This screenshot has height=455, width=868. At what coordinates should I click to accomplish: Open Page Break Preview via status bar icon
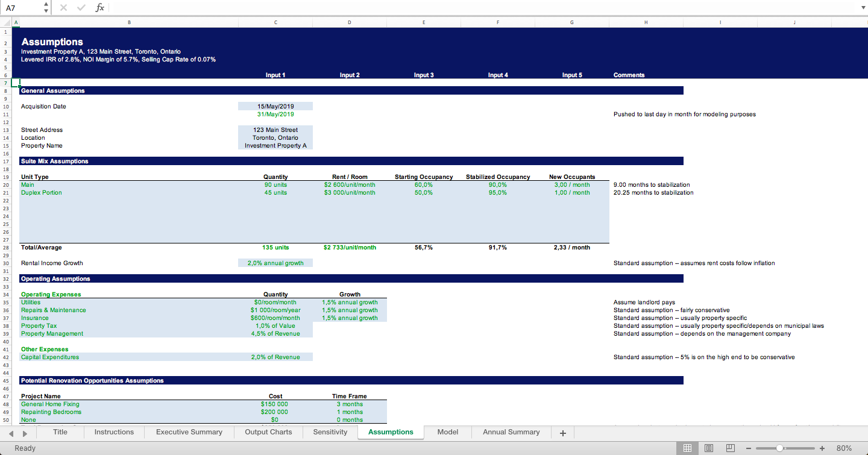coord(730,448)
